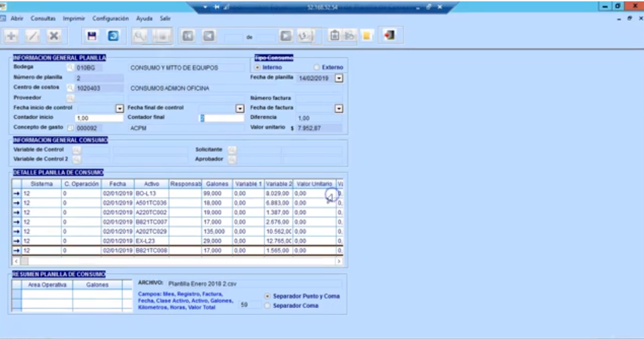Open the Abrir menu
644x339 pixels.
[x=17, y=18]
